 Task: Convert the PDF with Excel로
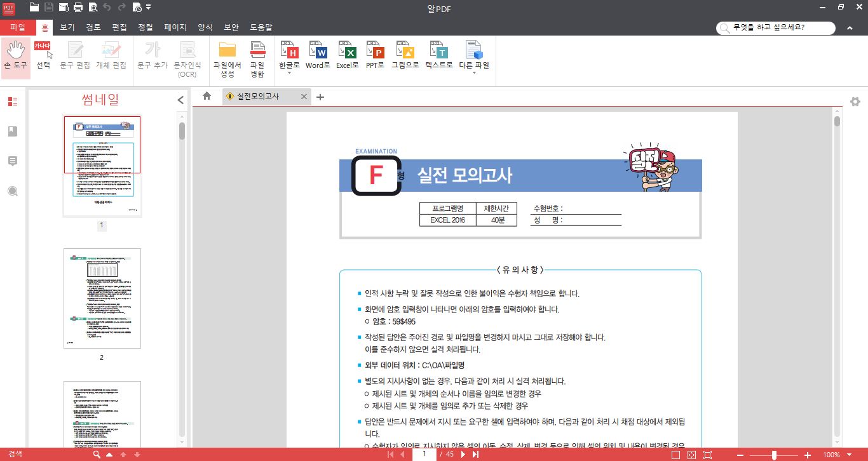347,56
